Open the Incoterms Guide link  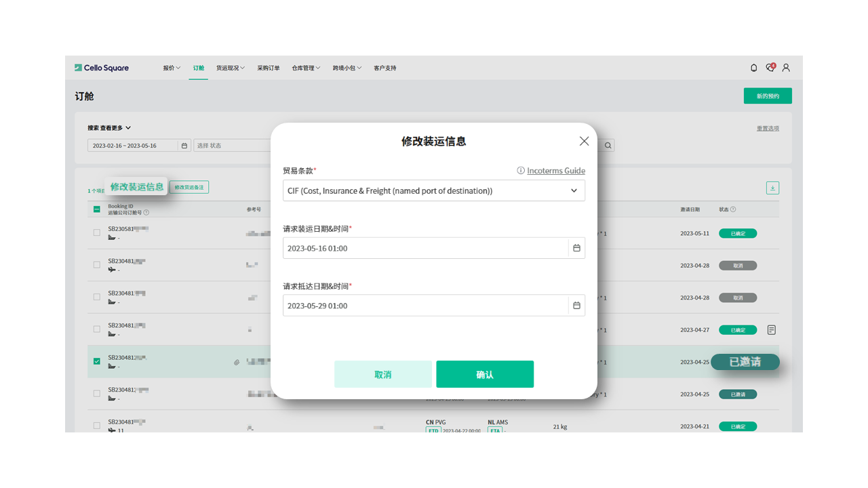(555, 171)
